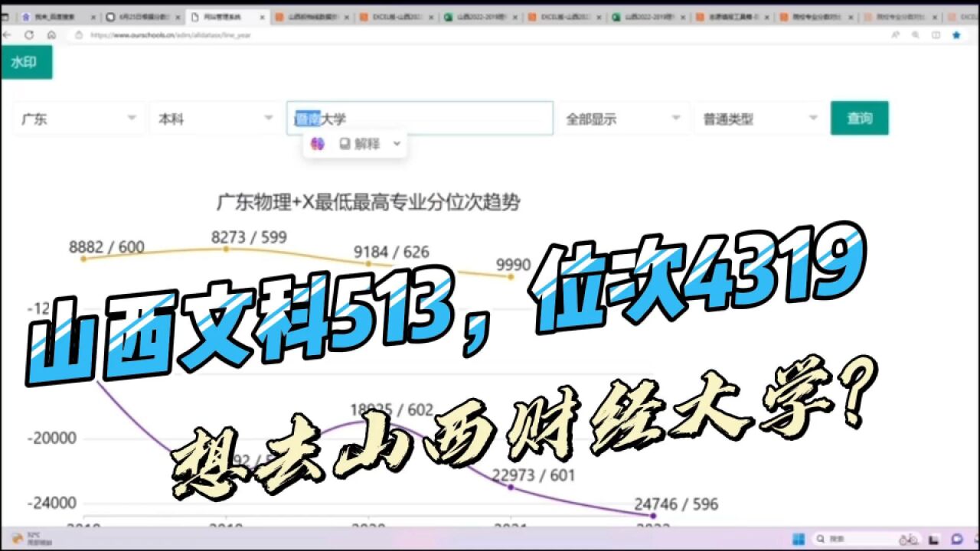Screen dimensions: 980x551
Task: Open the 广东 province dropdown
Action: point(79,119)
